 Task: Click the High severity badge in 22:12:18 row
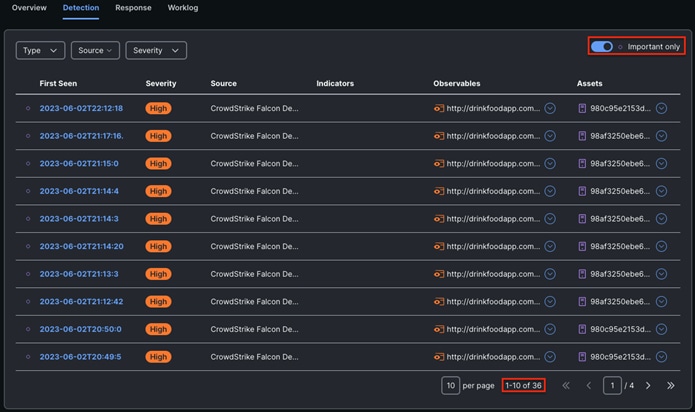[158, 108]
